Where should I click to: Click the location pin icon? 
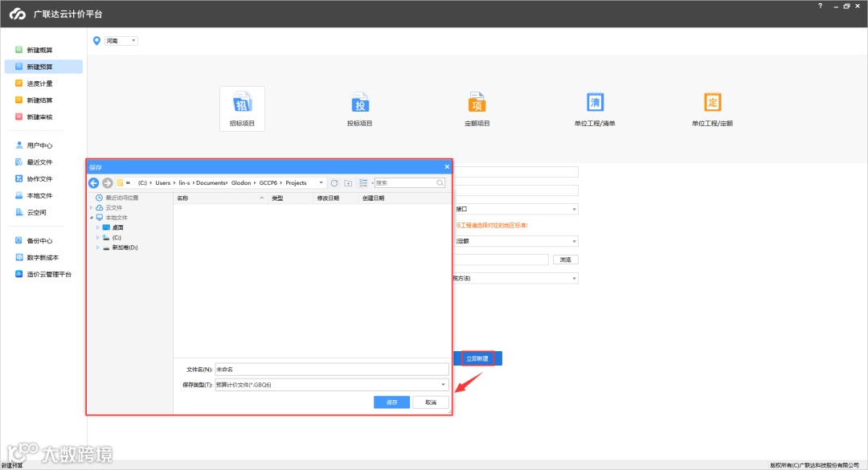click(97, 40)
